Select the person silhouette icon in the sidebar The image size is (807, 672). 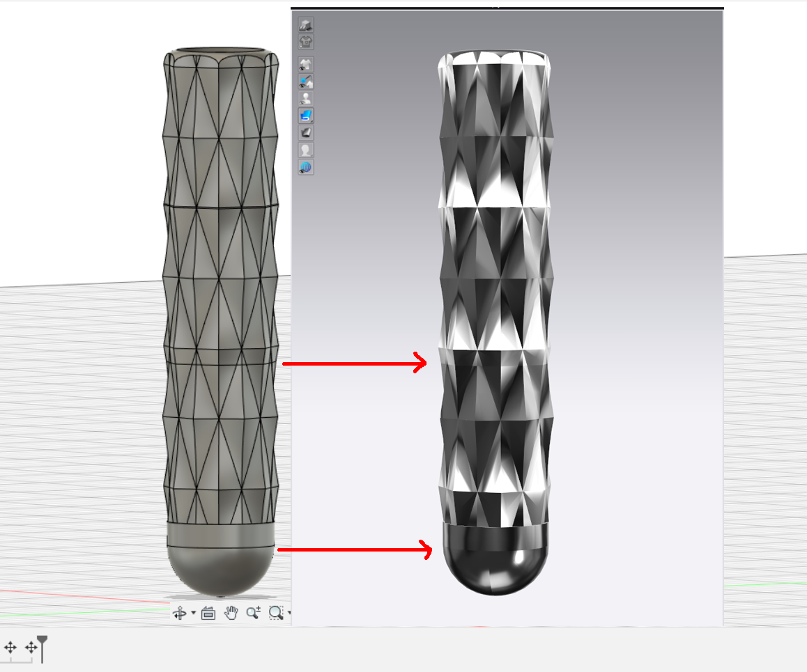(x=305, y=150)
